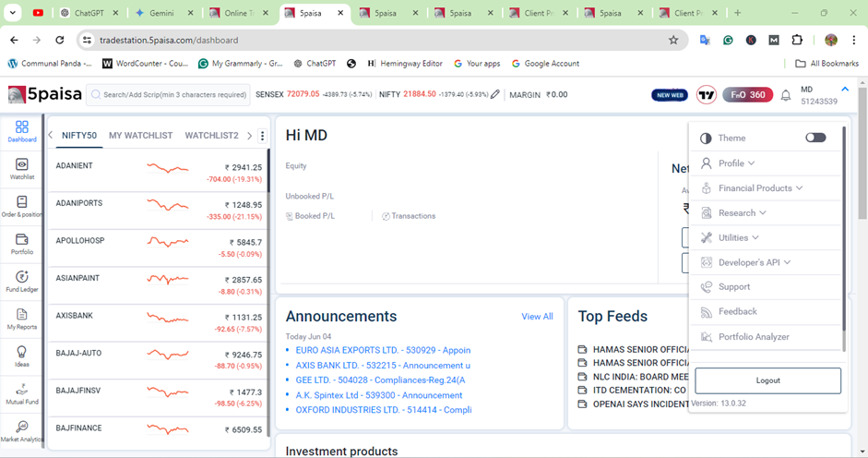The image size is (868, 458).
Task: Open OXFORD INDUSTRIES LTD. announcement
Action: [x=384, y=410]
